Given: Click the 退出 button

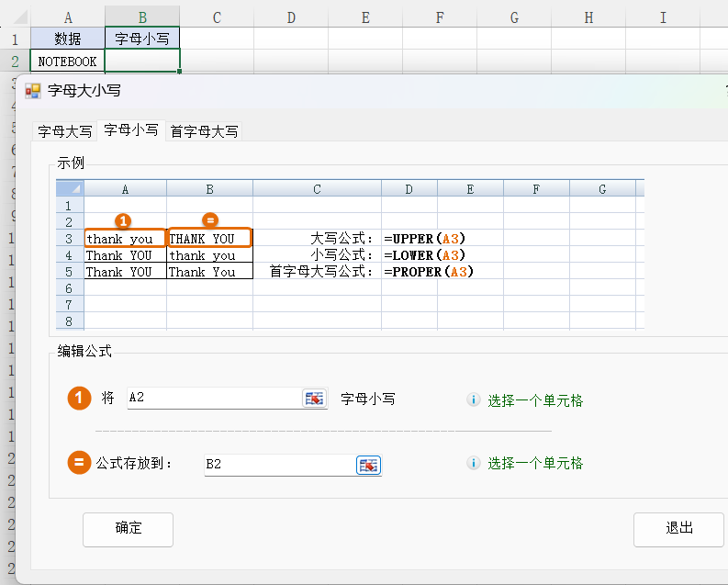Looking at the screenshot, I should pos(679,528).
